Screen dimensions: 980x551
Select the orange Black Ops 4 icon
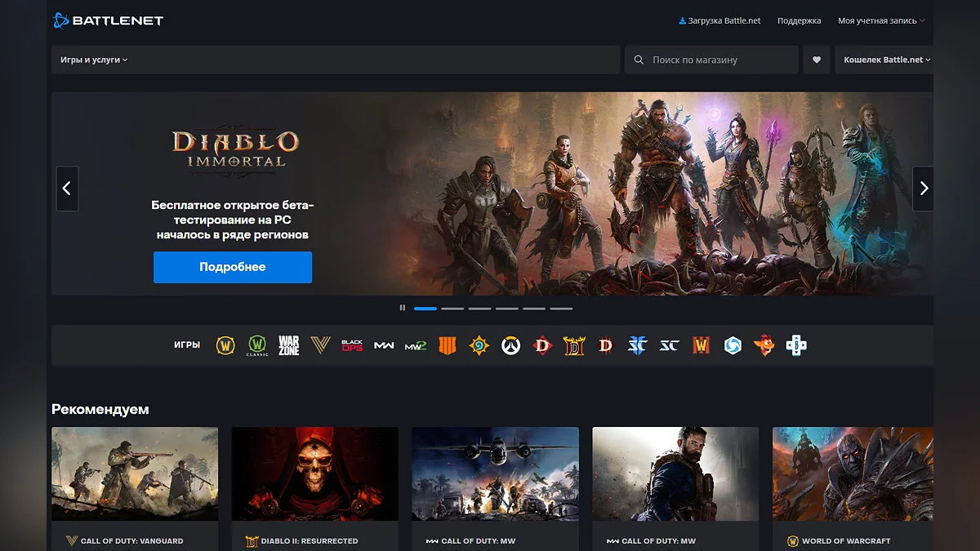(x=448, y=345)
